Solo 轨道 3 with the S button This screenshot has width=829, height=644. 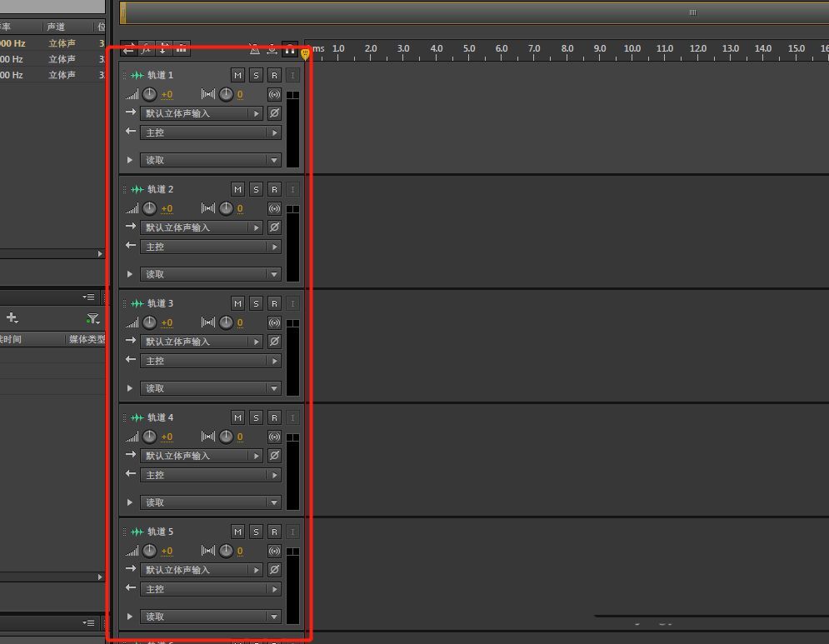[x=256, y=303]
